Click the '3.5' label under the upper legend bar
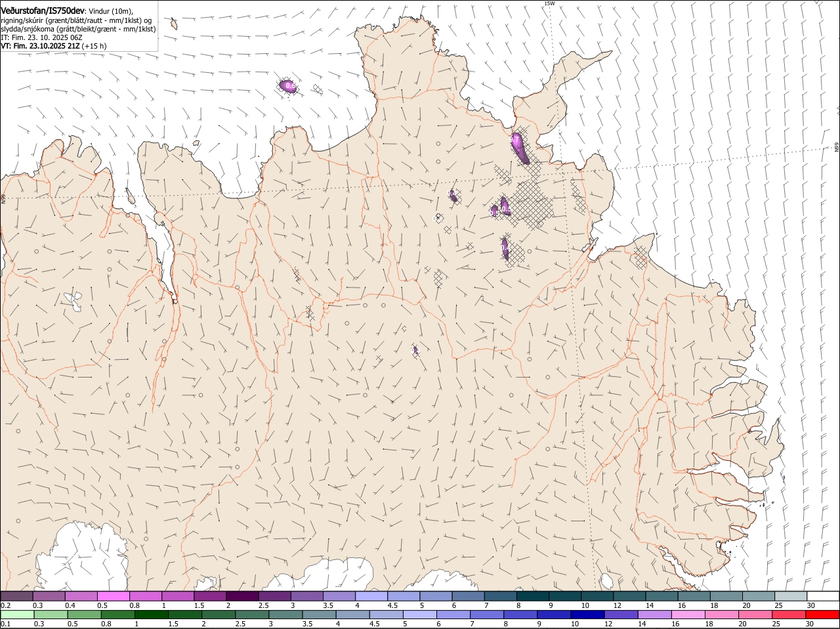 click(x=329, y=605)
